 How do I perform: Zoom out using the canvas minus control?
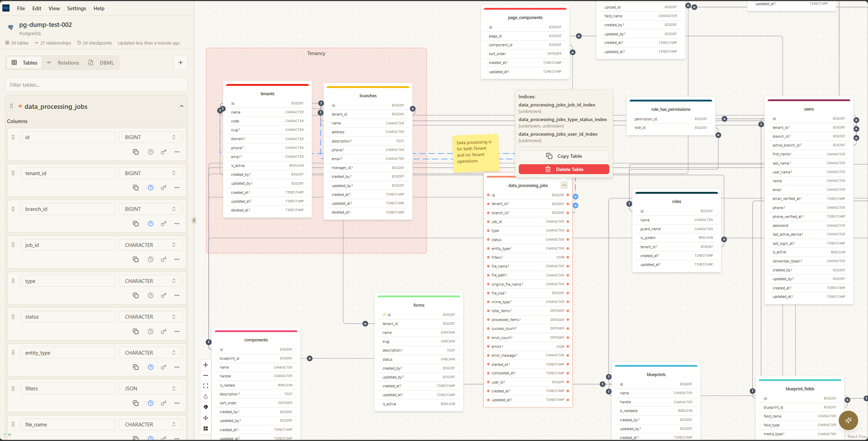pyautogui.click(x=206, y=375)
